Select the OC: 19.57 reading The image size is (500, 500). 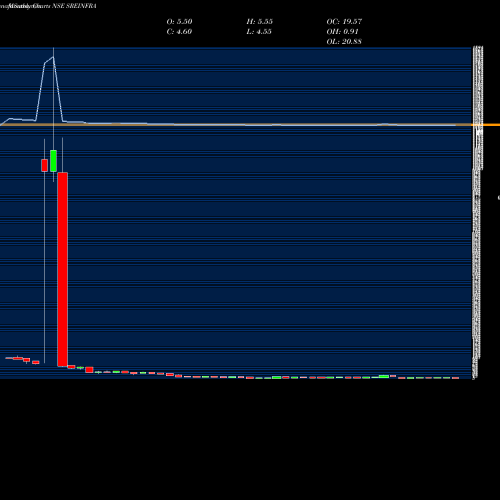344,22
